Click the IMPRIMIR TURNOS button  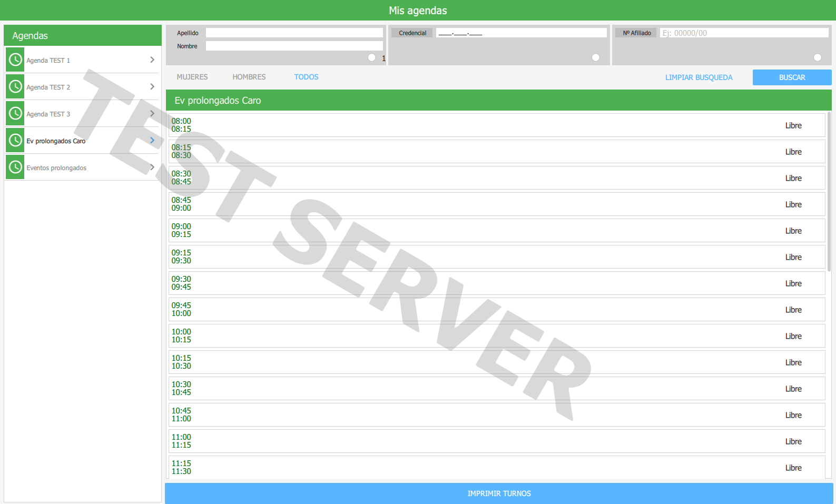coord(499,493)
